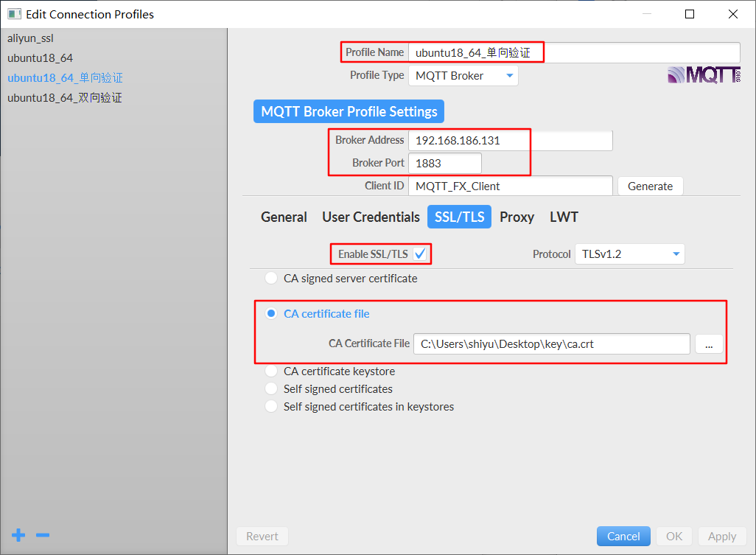Switch to the Proxy tab
This screenshot has width=756, height=555.
click(x=517, y=217)
